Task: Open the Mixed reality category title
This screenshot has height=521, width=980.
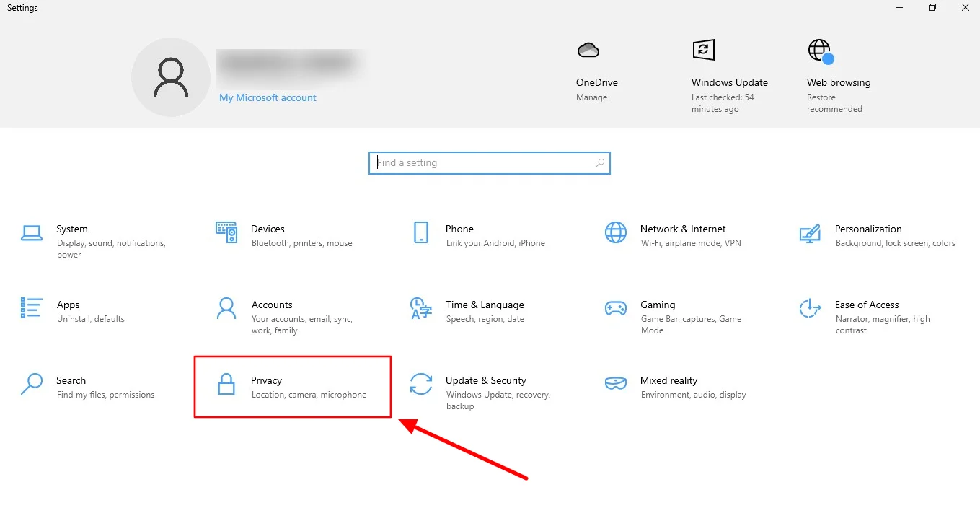Action: (x=668, y=380)
